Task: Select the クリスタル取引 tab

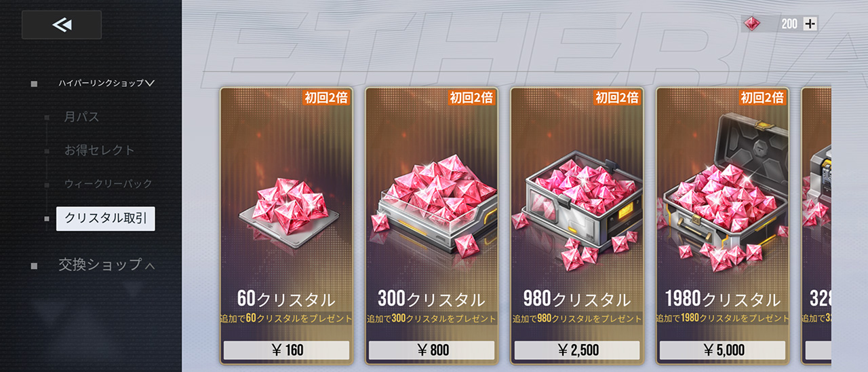Action: click(x=106, y=219)
